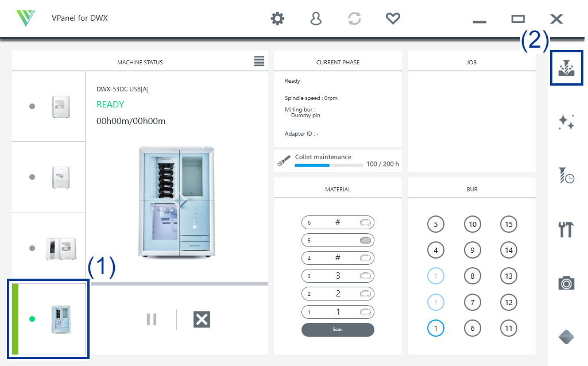This screenshot has height=366, width=588.
Task: Open the wrench and tools maintenance icon
Action: (x=566, y=229)
